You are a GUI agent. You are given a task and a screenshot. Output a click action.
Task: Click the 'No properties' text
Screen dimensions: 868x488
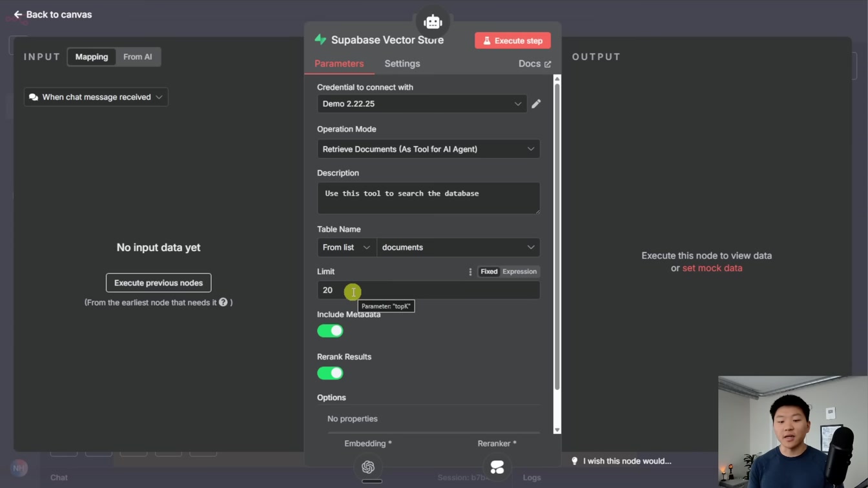point(353,419)
